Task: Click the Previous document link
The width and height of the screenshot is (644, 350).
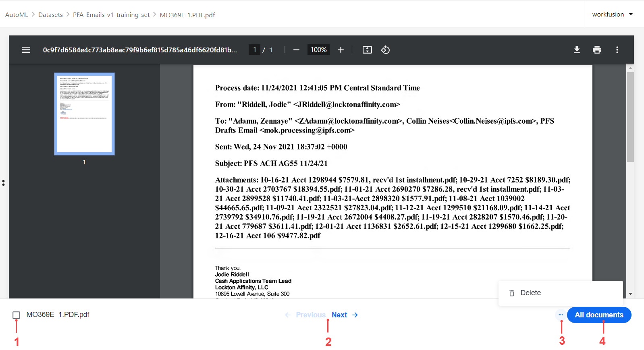Action: click(311, 315)
